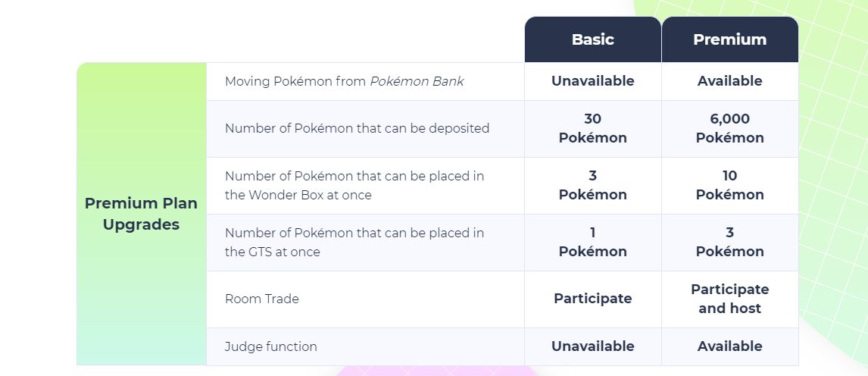Click Premium's Participate and host cell
Image resolution: width=868 pixels, height=376 pixels.
click(730, 299)
